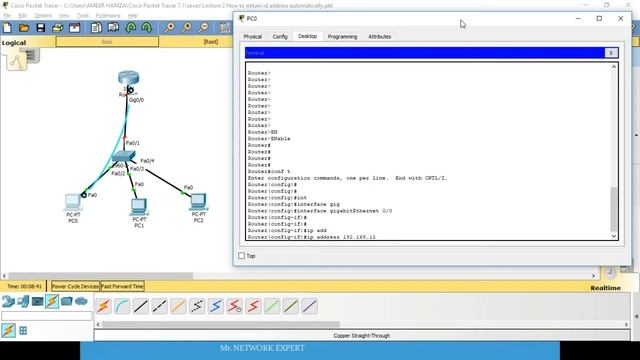
Task: Click the Back button in the Logical bar
Action: pyautogui.click(x=107, y=42)
